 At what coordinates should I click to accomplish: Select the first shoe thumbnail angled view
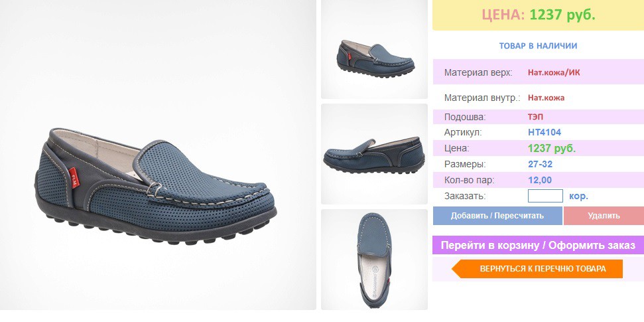point(374,49)
